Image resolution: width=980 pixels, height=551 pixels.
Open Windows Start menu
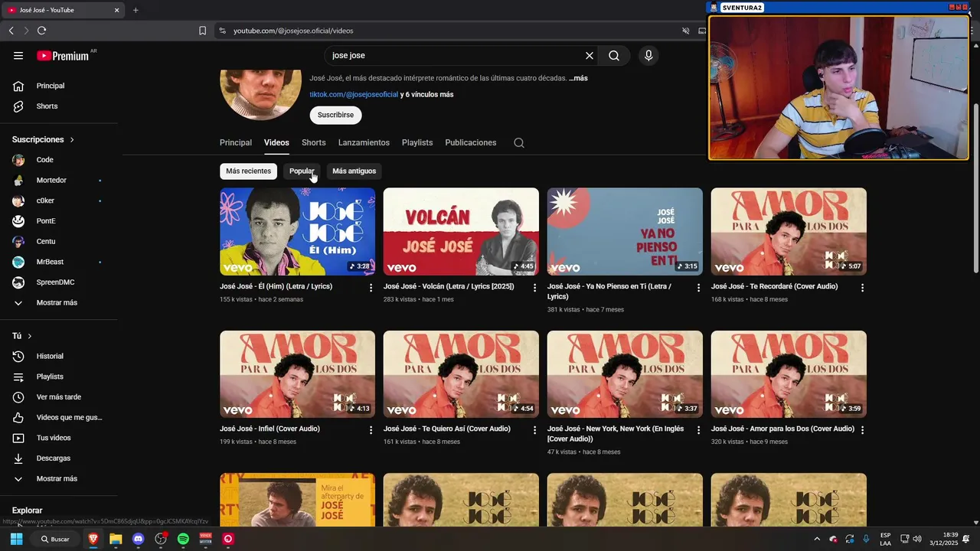(x=16, y=539)
